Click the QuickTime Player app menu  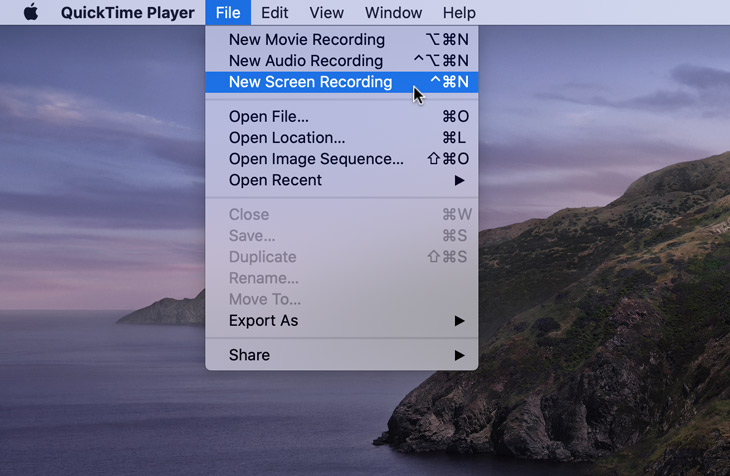[x=126, y=13]
